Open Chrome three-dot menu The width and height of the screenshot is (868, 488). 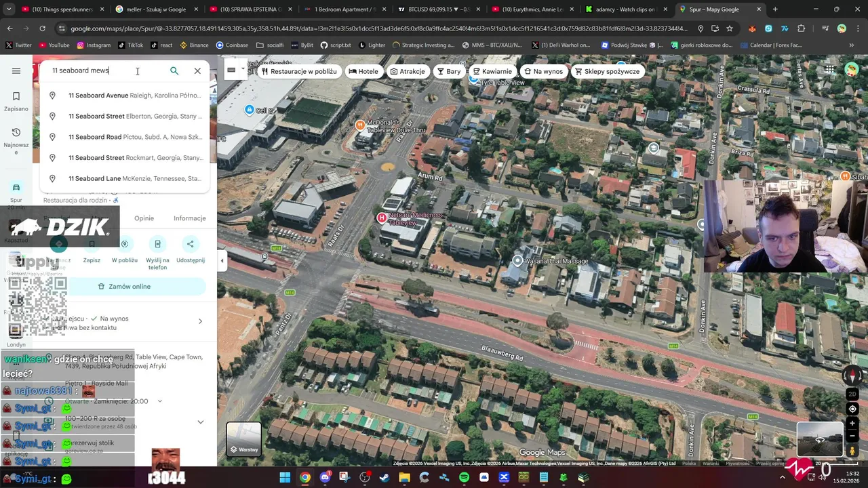[x=858, y=28]
